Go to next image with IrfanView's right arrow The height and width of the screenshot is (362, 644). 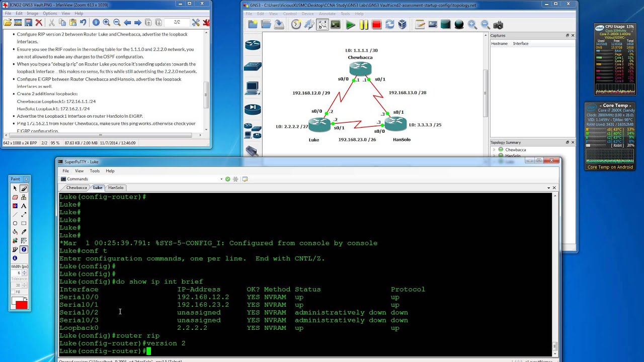tap(137, 23)
